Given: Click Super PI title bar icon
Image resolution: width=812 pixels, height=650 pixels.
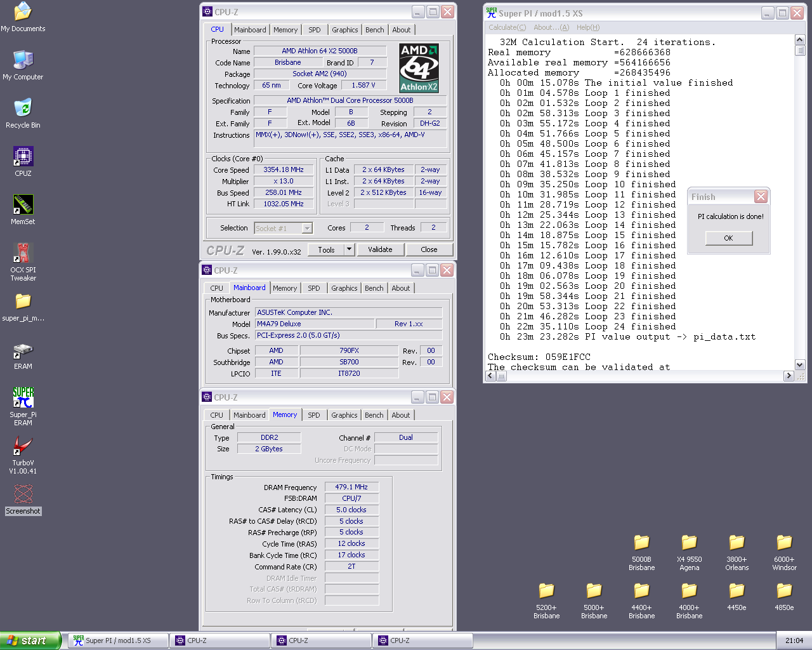Looking at the screenshot, I should tap(491, 12).
